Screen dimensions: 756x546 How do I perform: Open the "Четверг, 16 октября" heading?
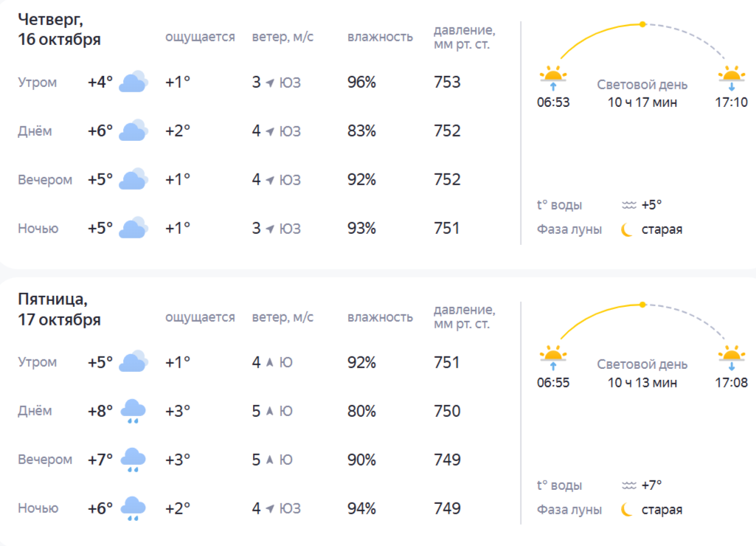pyautogui.click(x=59, y=30)
